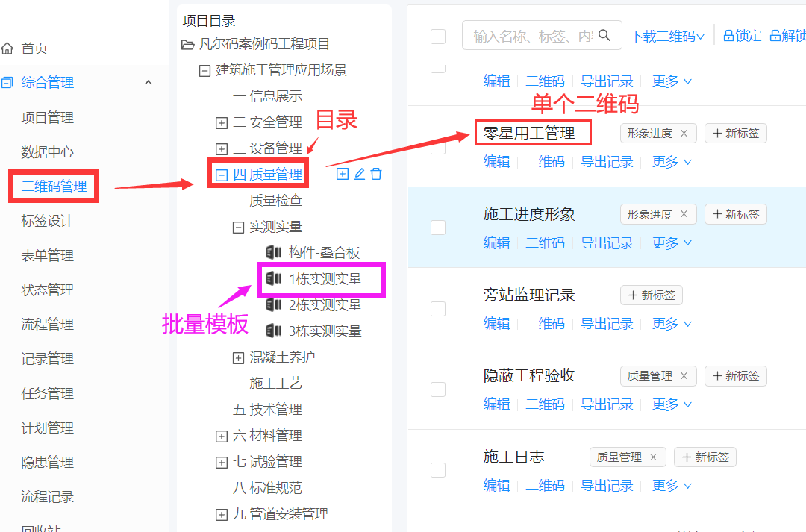Click the home icon beside 首页
Image resolution: width=806 pixels, height=532 pixels.
(7, 48)
